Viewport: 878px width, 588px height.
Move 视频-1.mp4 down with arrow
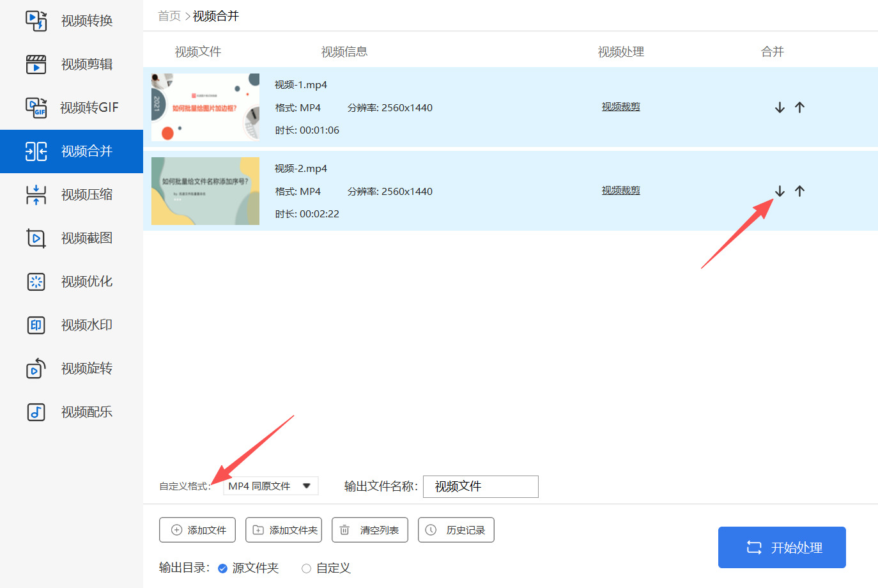point(780,107)
